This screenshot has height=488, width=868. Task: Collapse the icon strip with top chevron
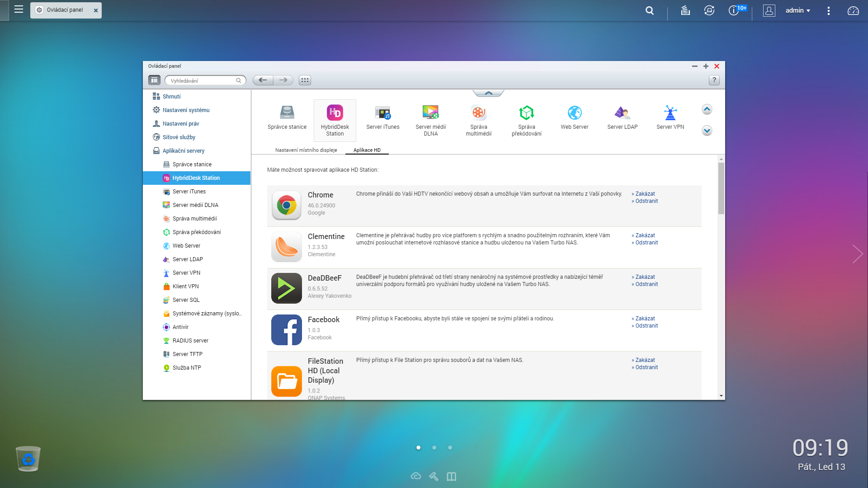point(488,93)
